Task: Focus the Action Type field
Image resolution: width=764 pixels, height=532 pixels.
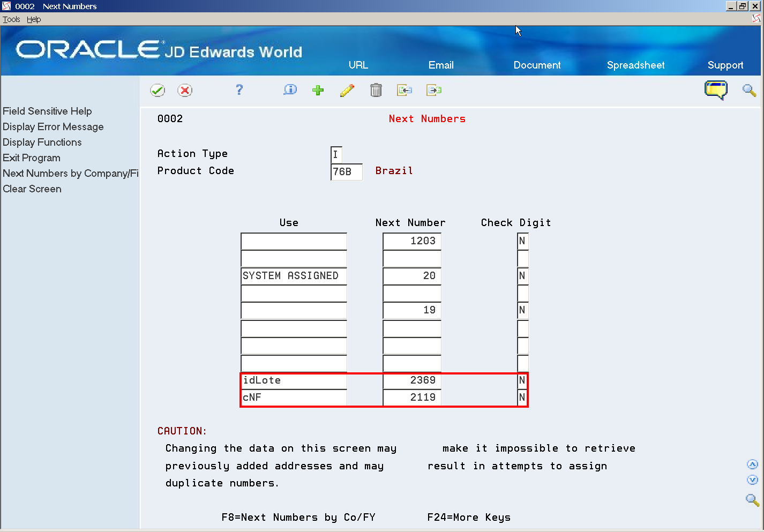Action: (x=336, y=154)
